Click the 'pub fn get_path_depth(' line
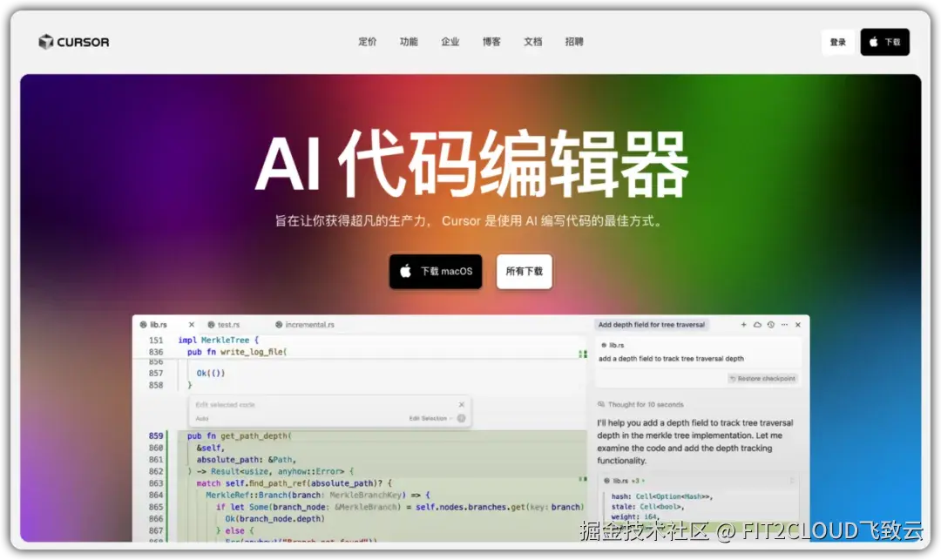The height and width of the screenshot is (560, 941). coord(240,435)
